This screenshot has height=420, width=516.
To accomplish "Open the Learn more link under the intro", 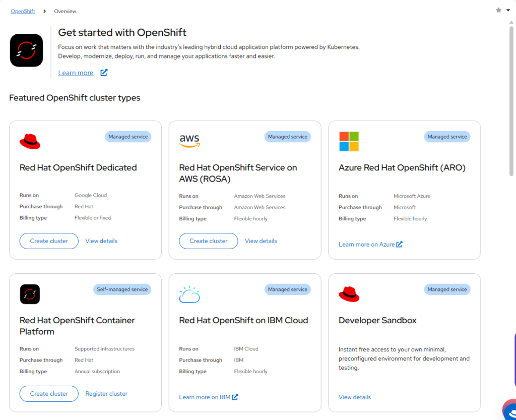I will click(x=76, y=73).
